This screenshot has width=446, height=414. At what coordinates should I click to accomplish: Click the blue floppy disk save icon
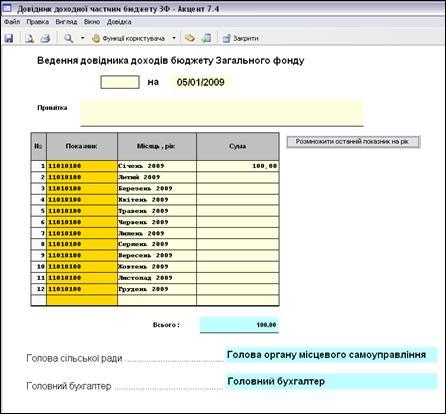(9, 38)
